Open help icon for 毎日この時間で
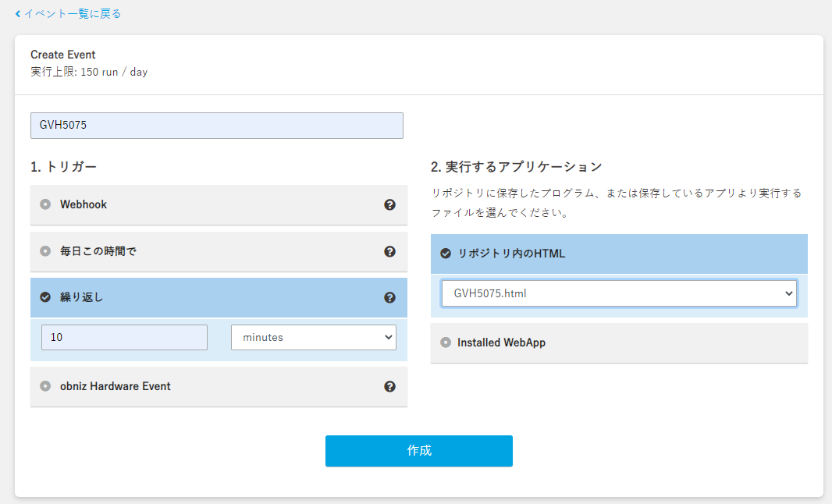This screenshot has width=832, height=504. [389, 251]
